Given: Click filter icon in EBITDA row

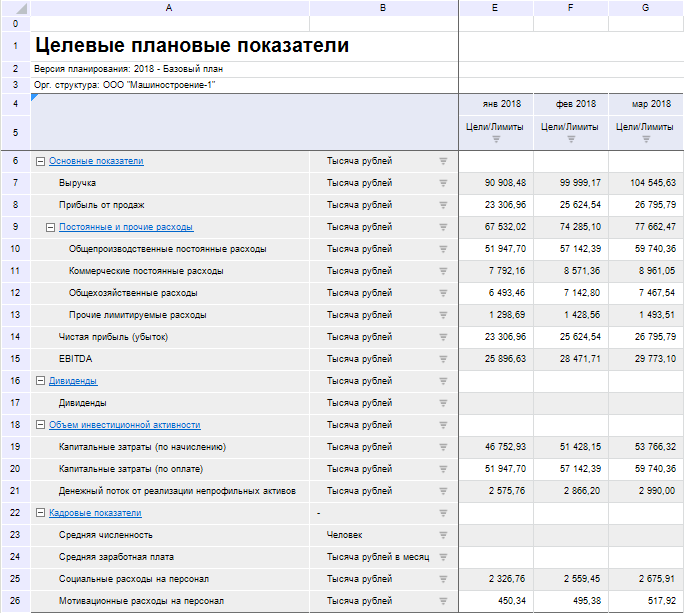Looking at the screenshot, I should pos(443,359).
